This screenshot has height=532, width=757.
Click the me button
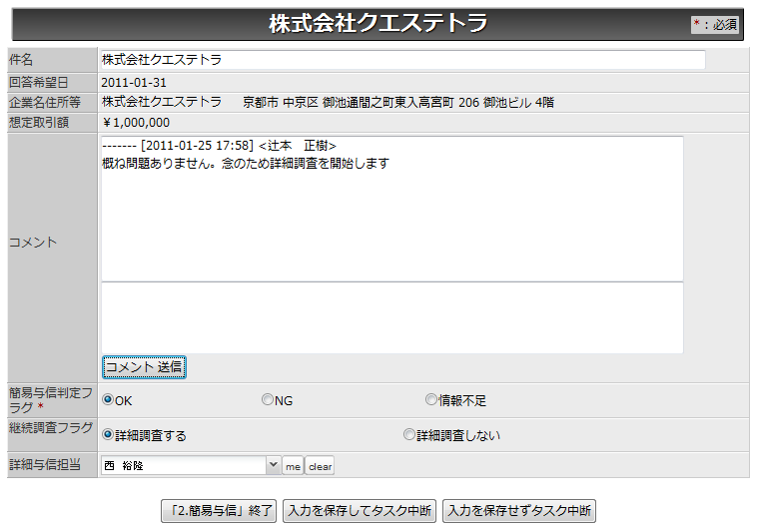pyautogui.click(x=293, y=466)
